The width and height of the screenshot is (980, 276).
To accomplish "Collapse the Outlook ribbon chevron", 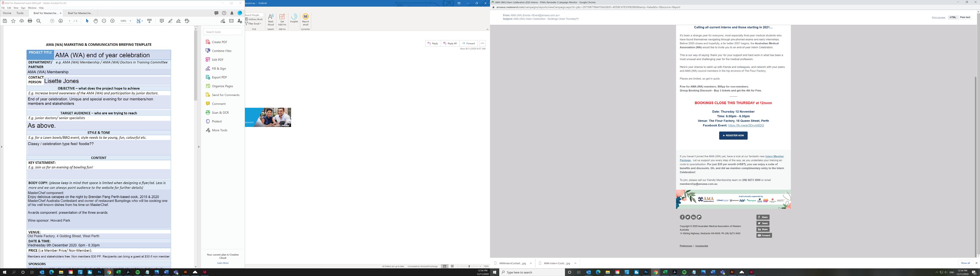I will [x=487, y=29].
